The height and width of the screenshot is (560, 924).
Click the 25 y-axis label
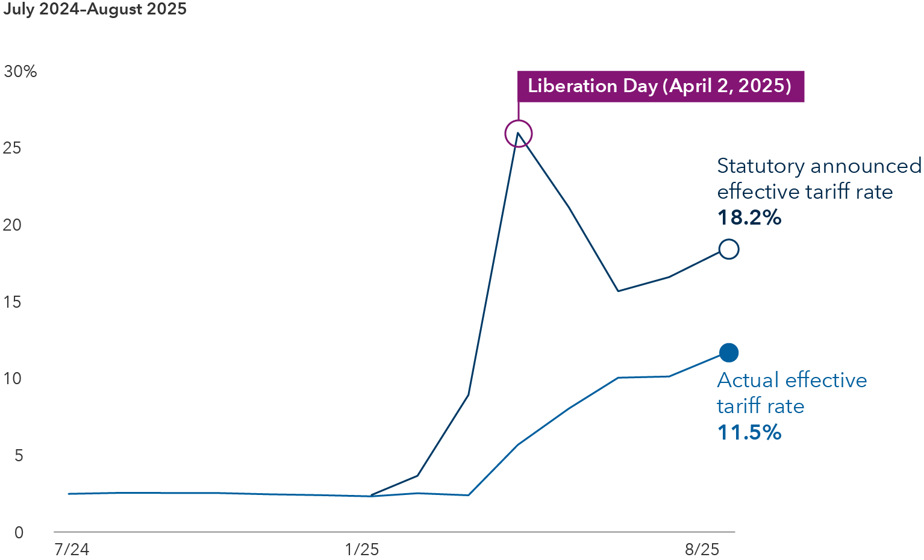(12, 148)
